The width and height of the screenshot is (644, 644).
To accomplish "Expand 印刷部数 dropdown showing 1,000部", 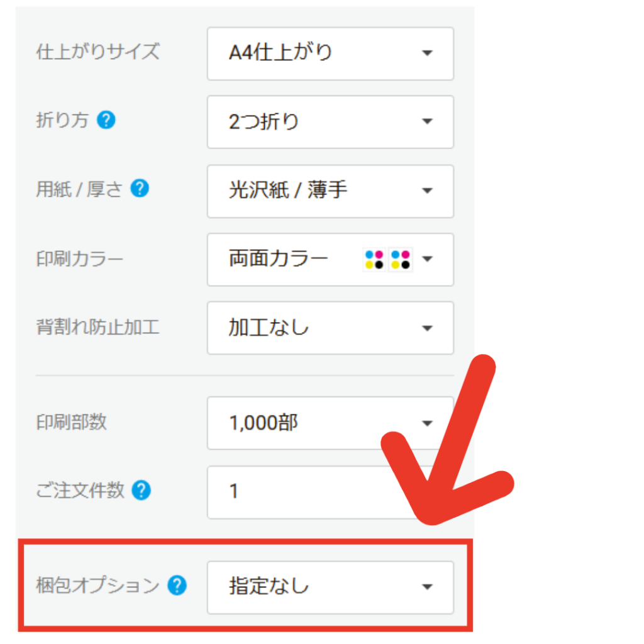I will point(330,423).
